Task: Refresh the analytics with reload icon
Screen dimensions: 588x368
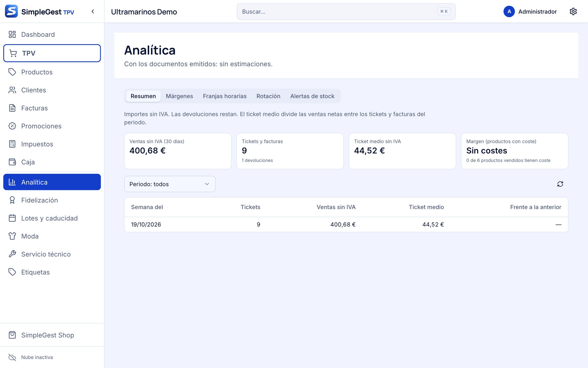Action: pos(560,184)
